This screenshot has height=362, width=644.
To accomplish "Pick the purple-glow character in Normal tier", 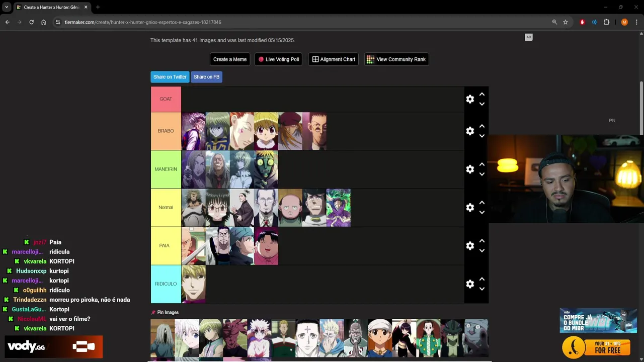I will pyautogui.click(x=339, y=208).
